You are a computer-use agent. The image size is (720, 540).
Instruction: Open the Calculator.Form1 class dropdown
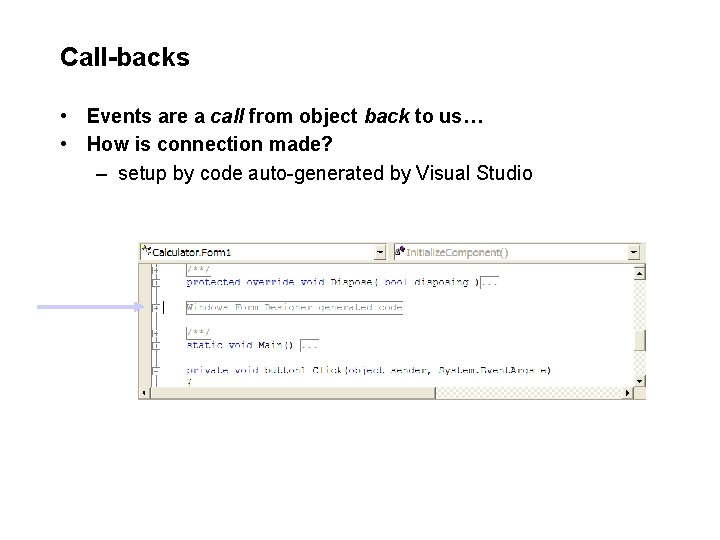coord(379,253)
